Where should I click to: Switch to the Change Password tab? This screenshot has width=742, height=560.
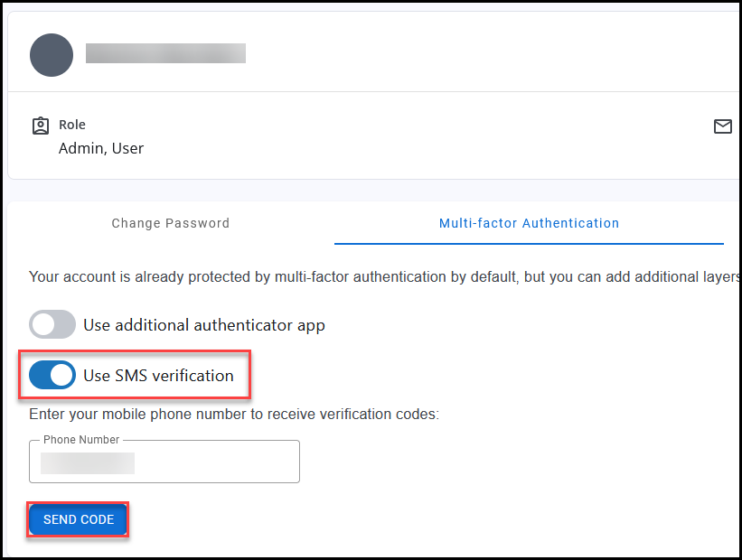coord(170,222)
